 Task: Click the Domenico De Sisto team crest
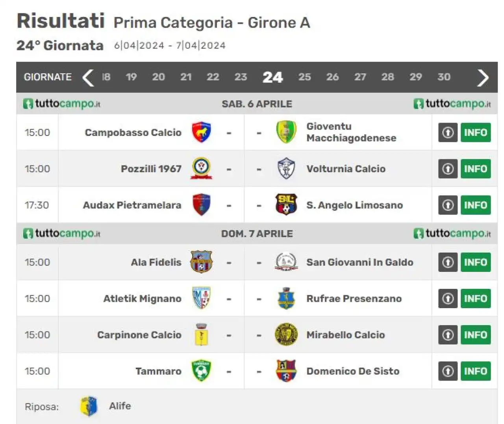pos(286,371)
